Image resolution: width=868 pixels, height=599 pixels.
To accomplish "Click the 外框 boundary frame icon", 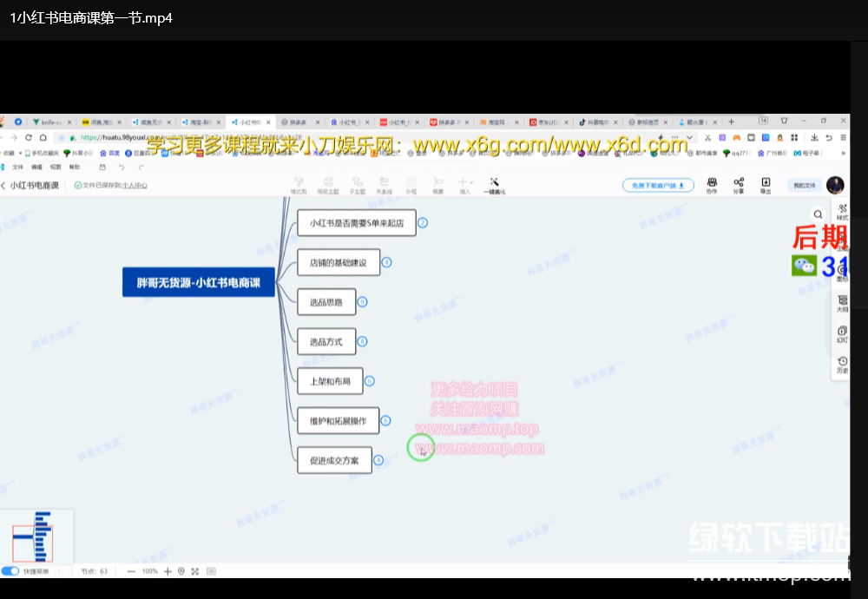I will pos(411,186).
